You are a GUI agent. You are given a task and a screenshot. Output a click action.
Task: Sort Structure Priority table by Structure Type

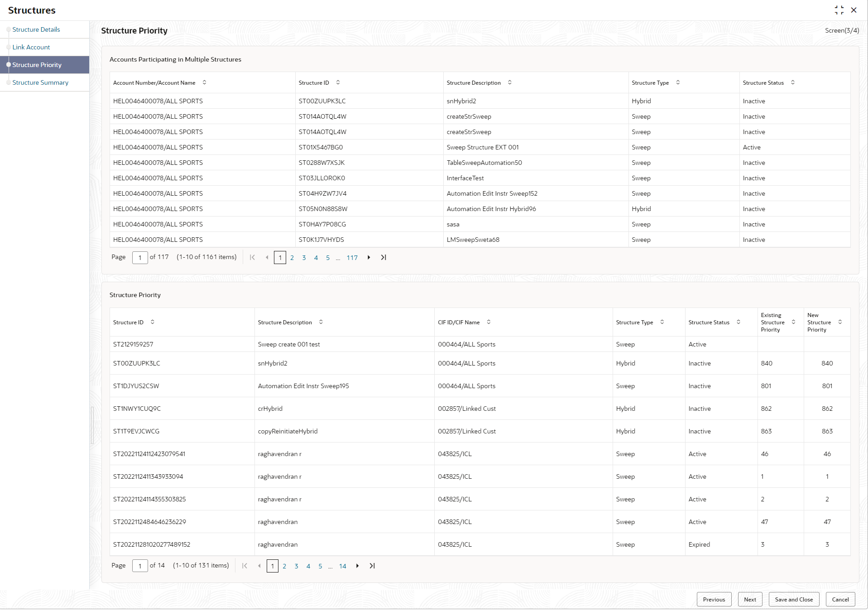[662, 322]
